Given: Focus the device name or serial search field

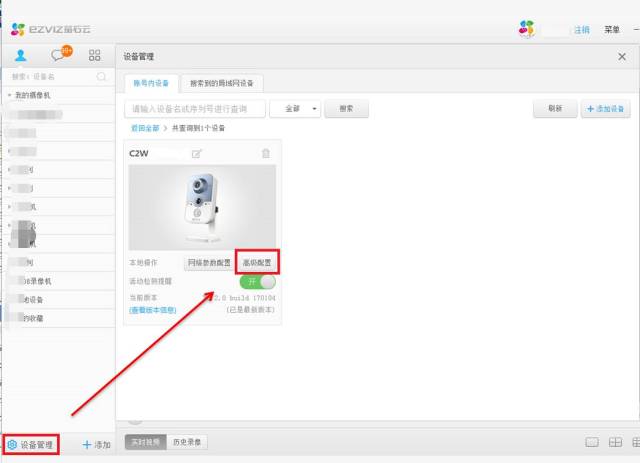Looking at the screenshot, I should coord(195,108).
